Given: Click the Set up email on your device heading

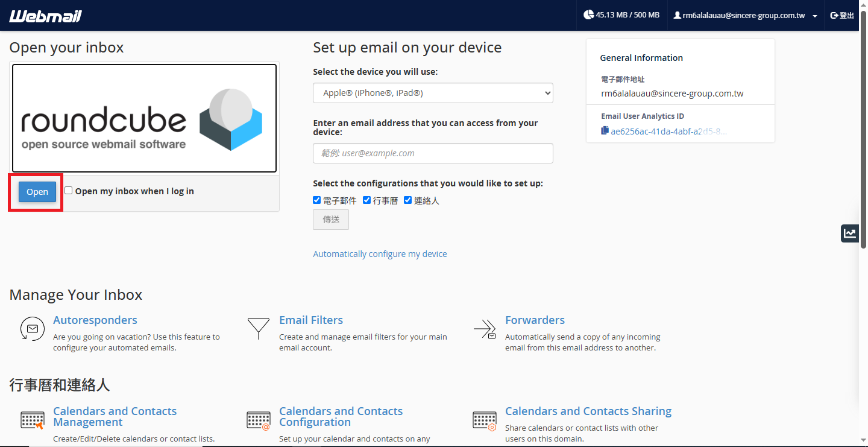Looking at the screenshot, I should pyautogui.click(x=407, y=48).
